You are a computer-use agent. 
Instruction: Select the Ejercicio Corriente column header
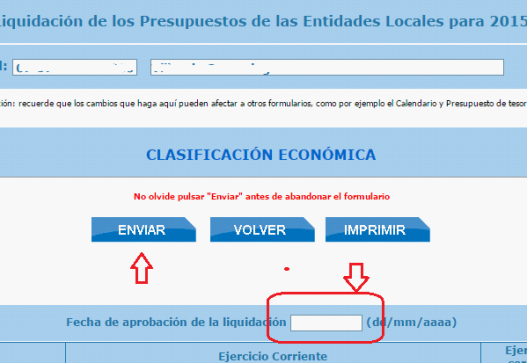click(x=273, y=356)
